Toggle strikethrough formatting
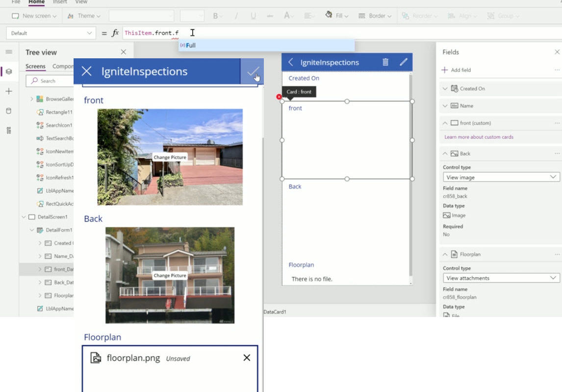This screenshot has width=562, height=392. [x=270, y=16]
